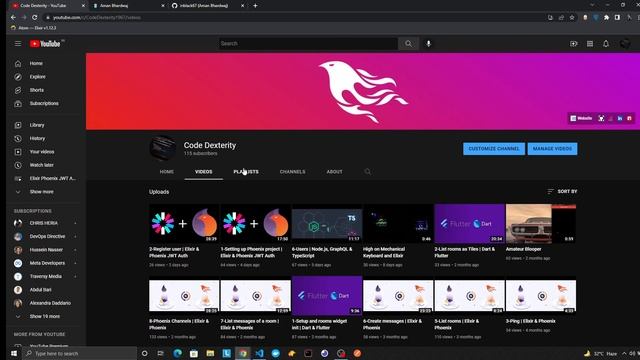This screenshot has height=360, width=640.
Task: Click the YouTube logo
Action: [45, 44]
